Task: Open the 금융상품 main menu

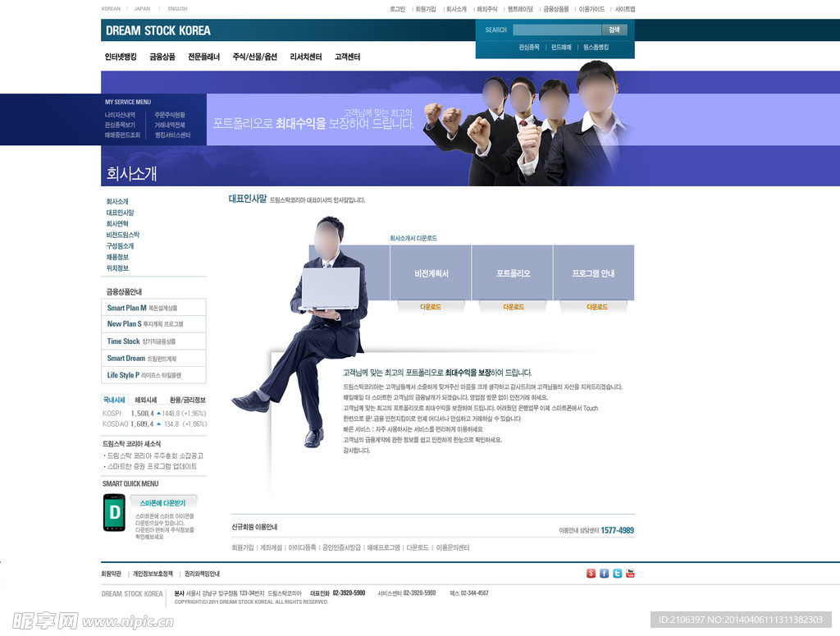Action: (162, 57)
